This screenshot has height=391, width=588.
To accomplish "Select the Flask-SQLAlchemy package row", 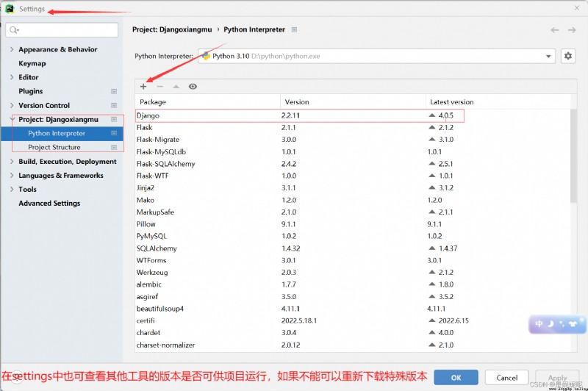I will click(353, 164).
